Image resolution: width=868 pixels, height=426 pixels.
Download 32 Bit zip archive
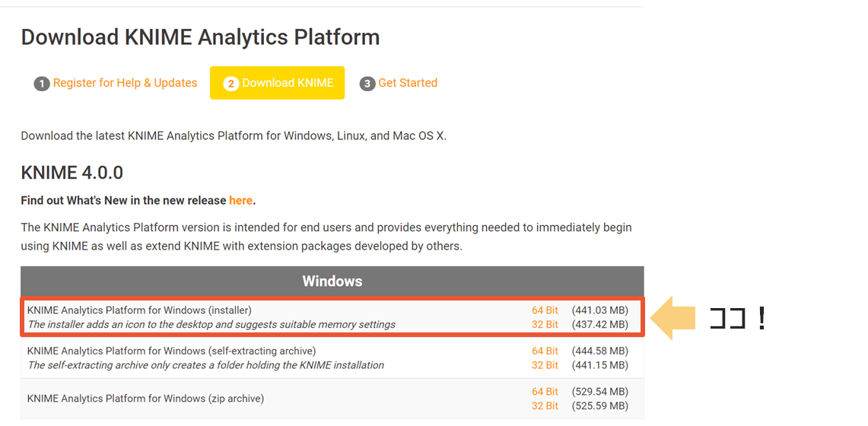pos(545,406)
